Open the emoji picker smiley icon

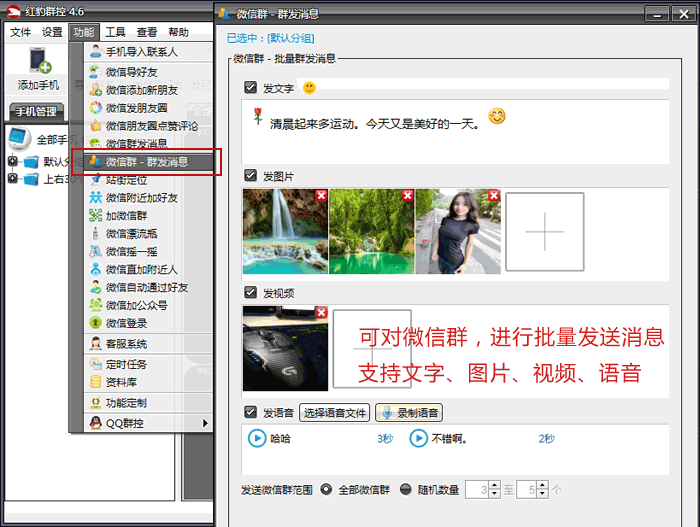pos(309,88)
